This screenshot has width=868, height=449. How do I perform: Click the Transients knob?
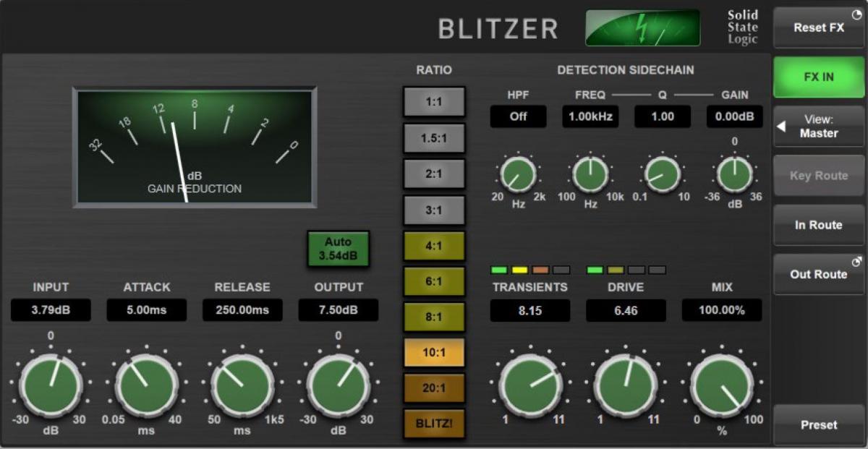tap(529, 385)
